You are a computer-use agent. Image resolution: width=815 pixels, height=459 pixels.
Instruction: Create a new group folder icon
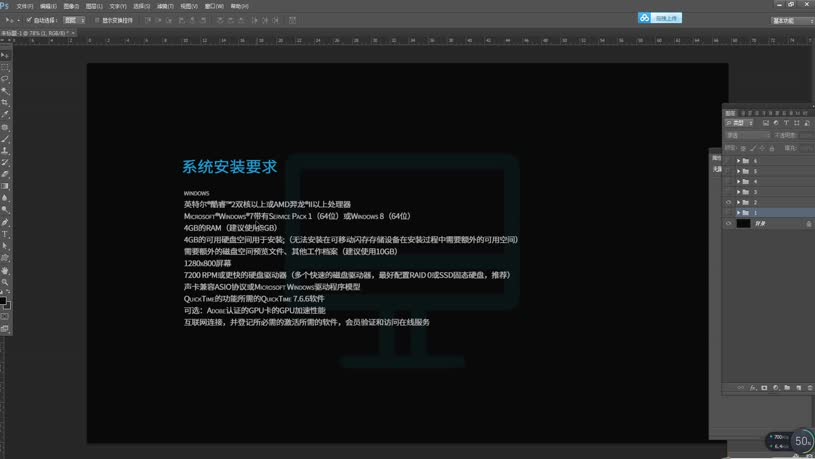(787, 388)
